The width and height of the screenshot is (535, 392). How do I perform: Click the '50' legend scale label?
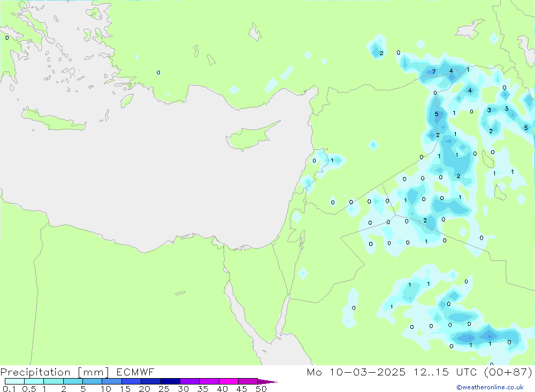(261, 389)
